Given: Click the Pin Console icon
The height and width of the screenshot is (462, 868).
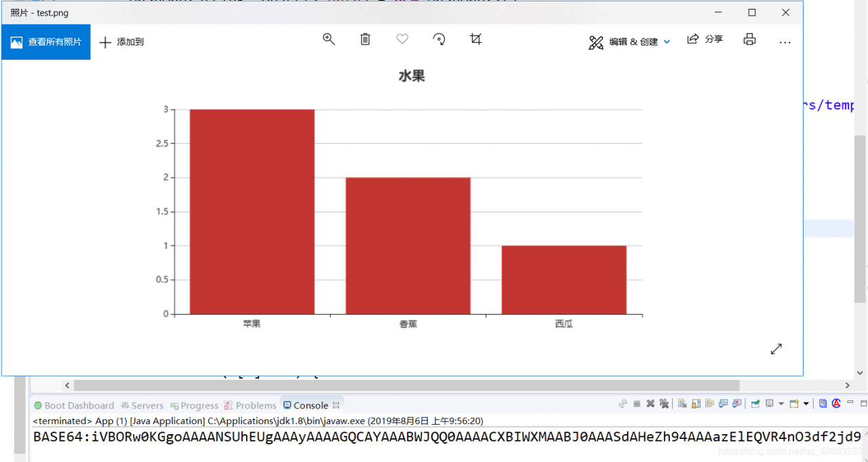Looking at the screenshot, I should click(755, 404).
